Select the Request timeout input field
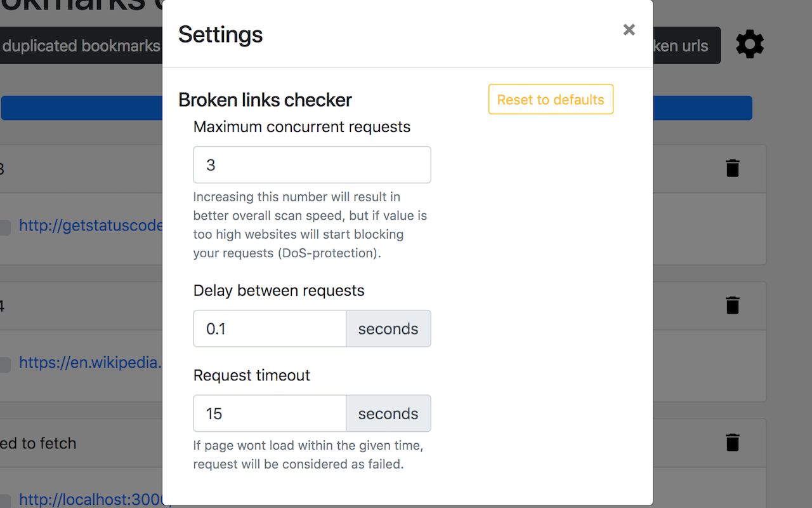Screen dimensions: 812x508 point(270,414)
